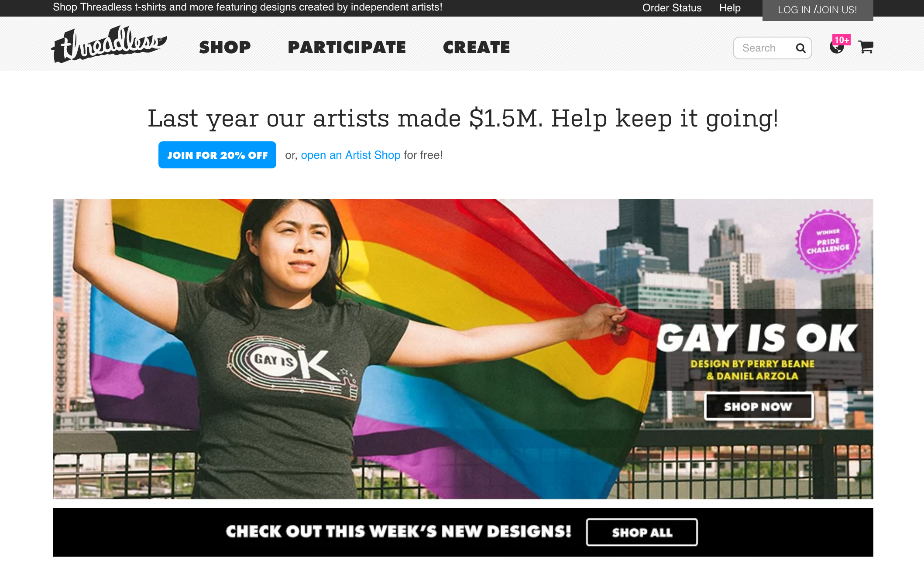The image size is (924, 561).
Task: Open the CREATE menu
Action: click(x=476, y=47)
